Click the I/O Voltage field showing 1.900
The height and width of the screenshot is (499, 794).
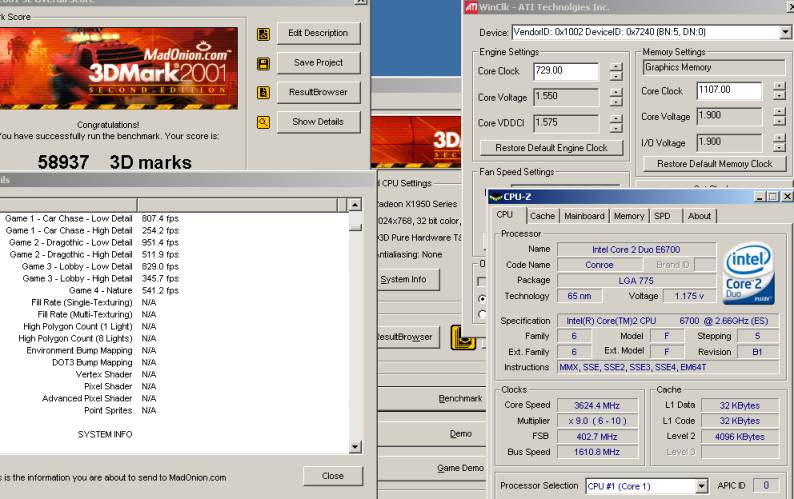[729, 142]
